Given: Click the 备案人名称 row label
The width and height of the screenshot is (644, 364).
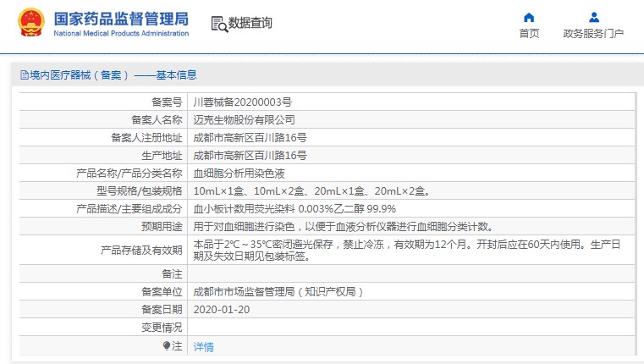Looking at the screenshot, I should coord(157,119).
